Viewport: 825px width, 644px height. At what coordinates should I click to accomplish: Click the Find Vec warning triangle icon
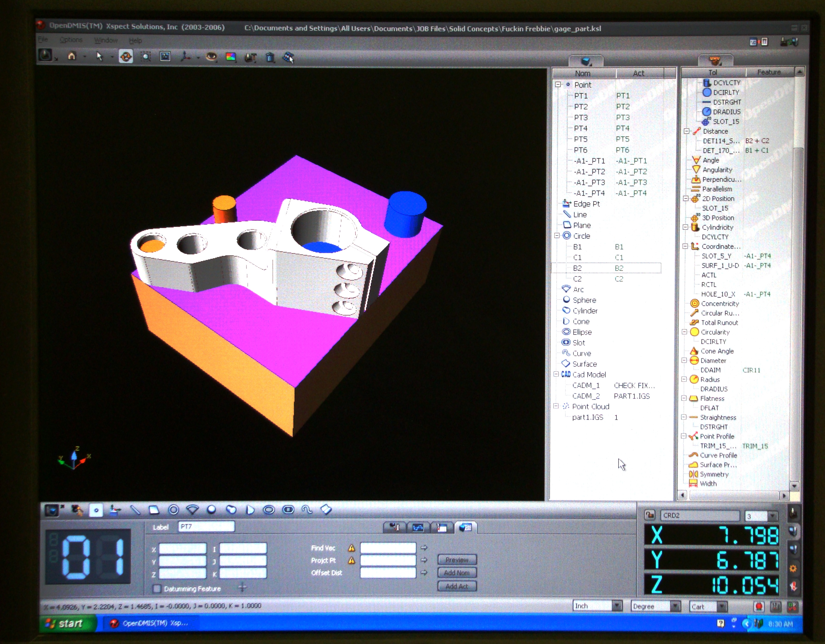click(352, 548)
